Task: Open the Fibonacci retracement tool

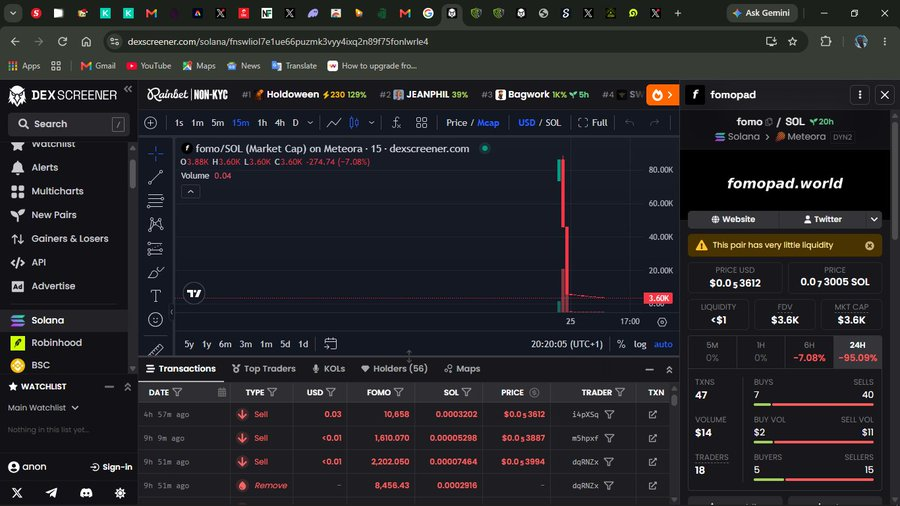Action: (x=156, y=201)
